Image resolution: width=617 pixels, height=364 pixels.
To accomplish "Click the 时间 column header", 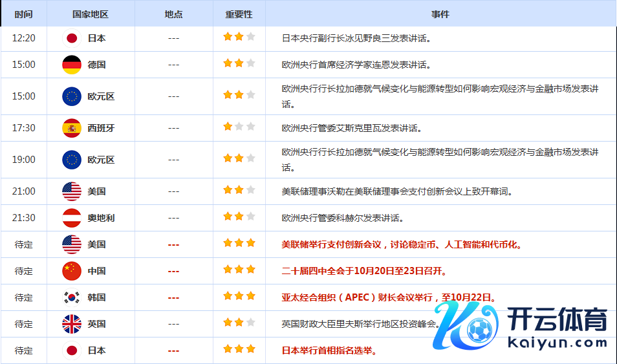I will (x=23, y=14).
